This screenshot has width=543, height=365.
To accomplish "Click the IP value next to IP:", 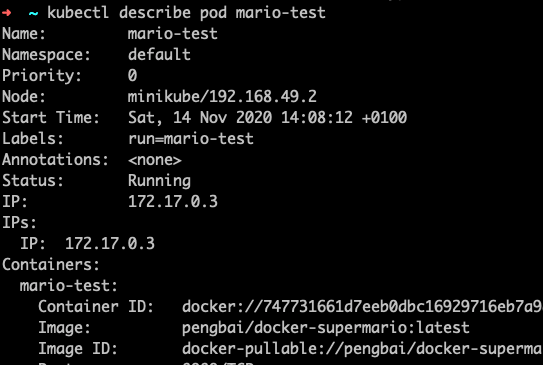I will [x=173, y=202].
